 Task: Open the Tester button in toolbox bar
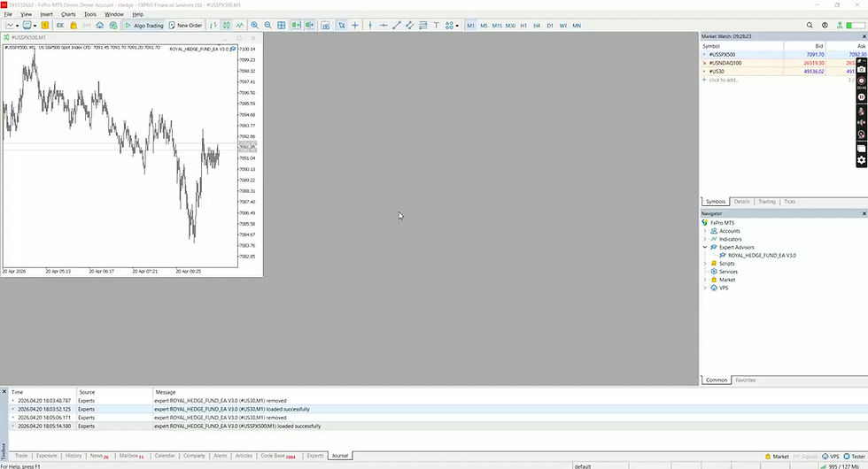tap(855, 457)
